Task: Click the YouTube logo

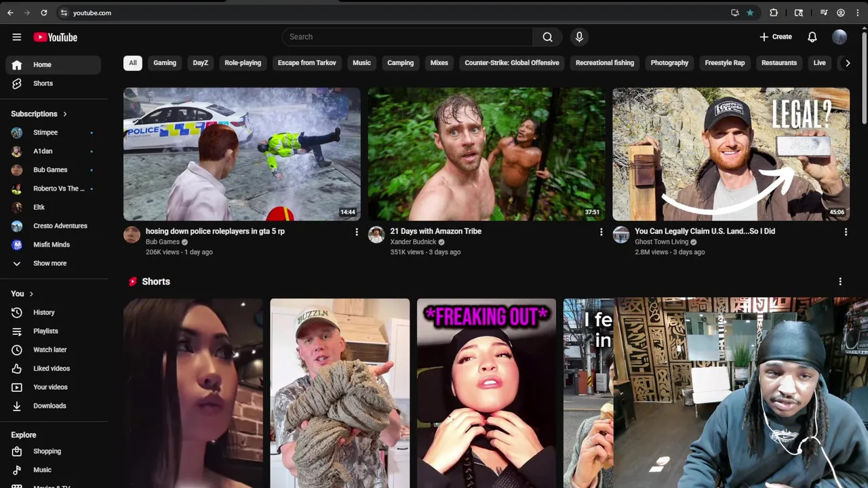Action: coord(55,37)
